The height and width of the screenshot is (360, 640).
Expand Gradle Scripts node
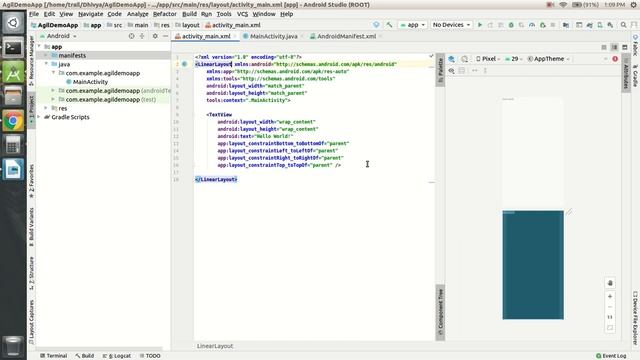point(39,117)
